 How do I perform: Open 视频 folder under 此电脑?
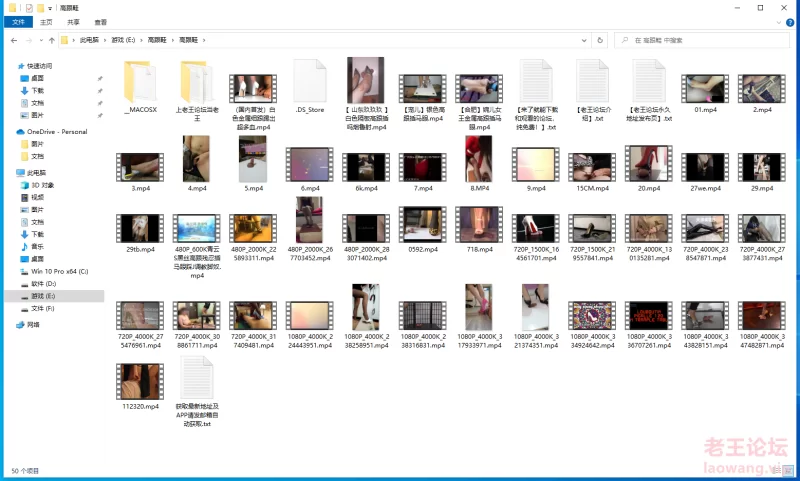(x=37, y=197)
